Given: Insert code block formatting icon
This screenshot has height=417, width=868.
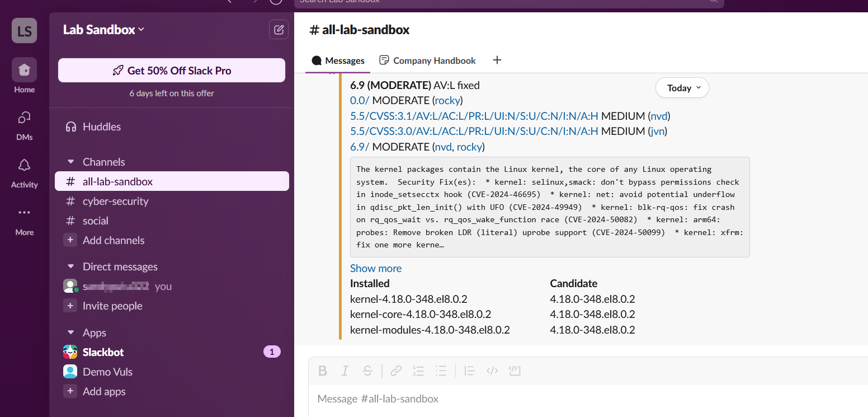Looking at the screenshot, I should (515, 371).
